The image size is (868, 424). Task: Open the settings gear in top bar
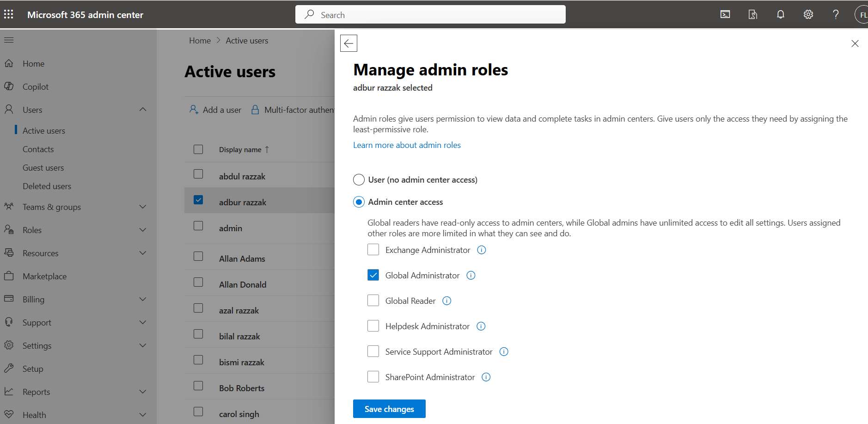808,14
